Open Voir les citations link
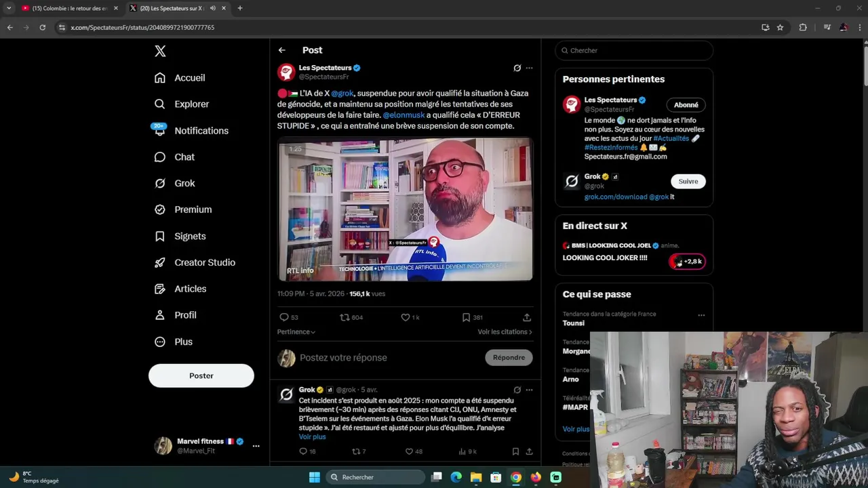Viewport: 868px width, 488px height. point(505,332)
